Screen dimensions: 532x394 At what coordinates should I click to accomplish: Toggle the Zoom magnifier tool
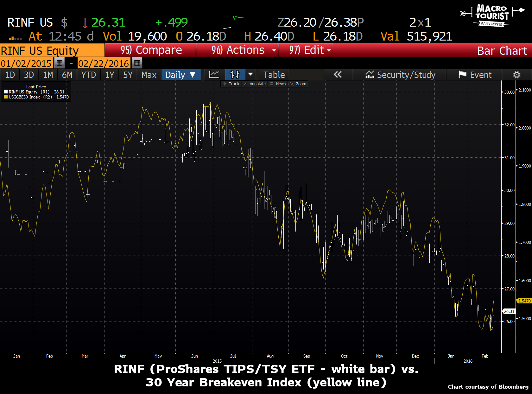click(298, 84)
